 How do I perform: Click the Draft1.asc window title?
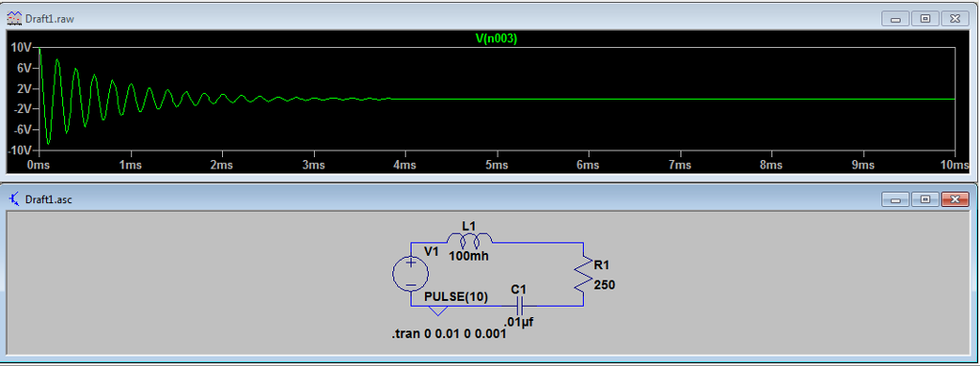[50, 199]
